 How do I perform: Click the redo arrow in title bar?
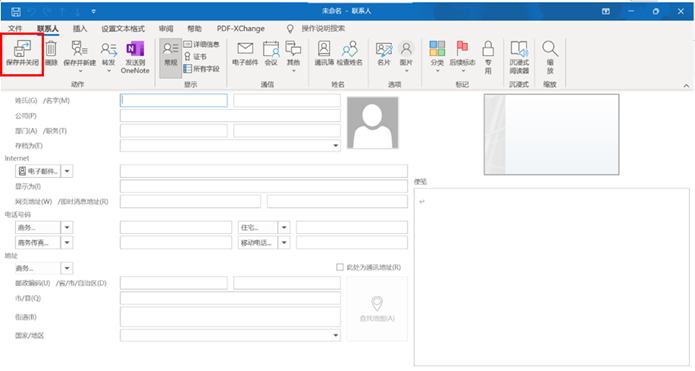tap(47, 12)
